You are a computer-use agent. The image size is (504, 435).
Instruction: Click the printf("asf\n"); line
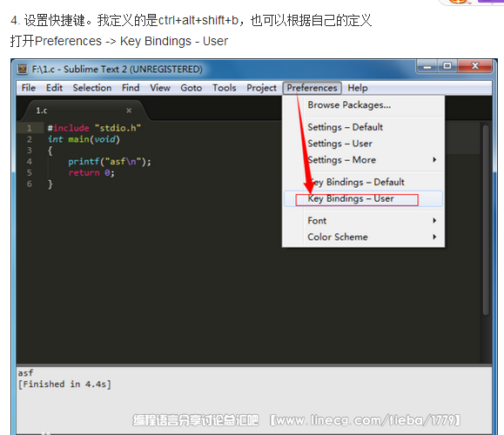pos(110,162)
